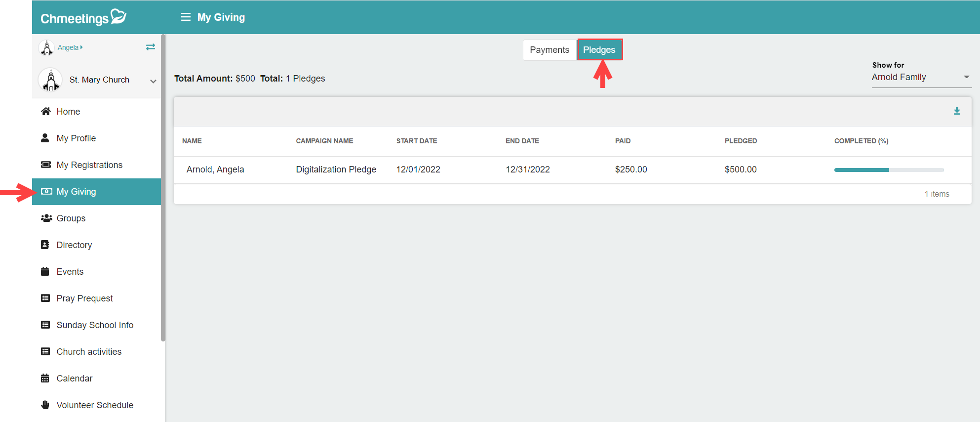980x422 pixels.
Task: Sort by COMPLETED (%) column header
Action: tap(861, 141)
